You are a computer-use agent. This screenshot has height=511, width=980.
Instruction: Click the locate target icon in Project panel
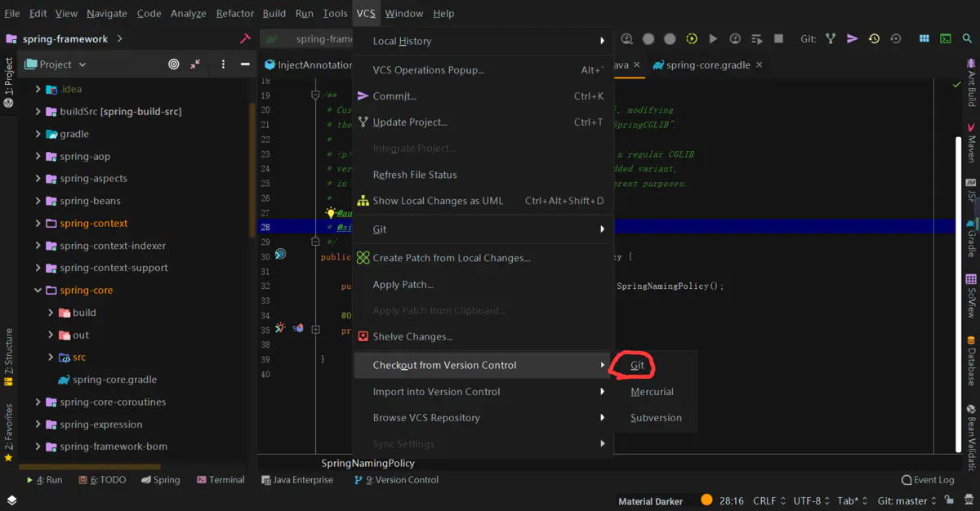[x=173, y=64]
